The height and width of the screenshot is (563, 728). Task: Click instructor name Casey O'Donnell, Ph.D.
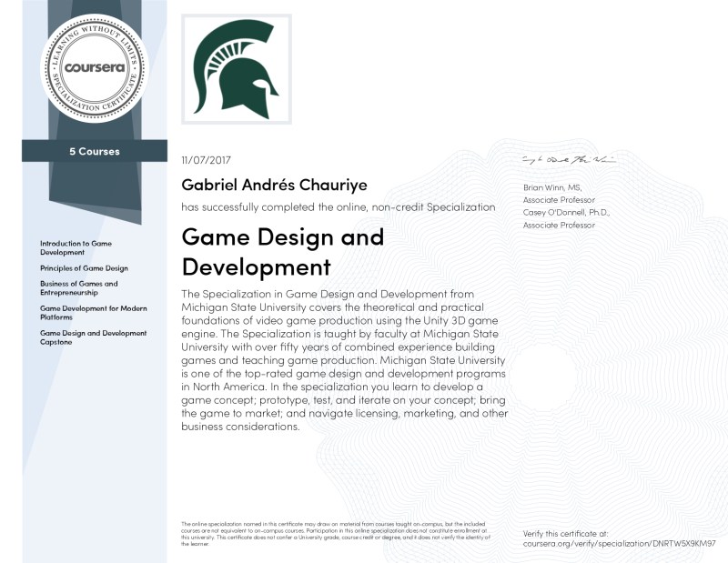click(x=566, y=212)
